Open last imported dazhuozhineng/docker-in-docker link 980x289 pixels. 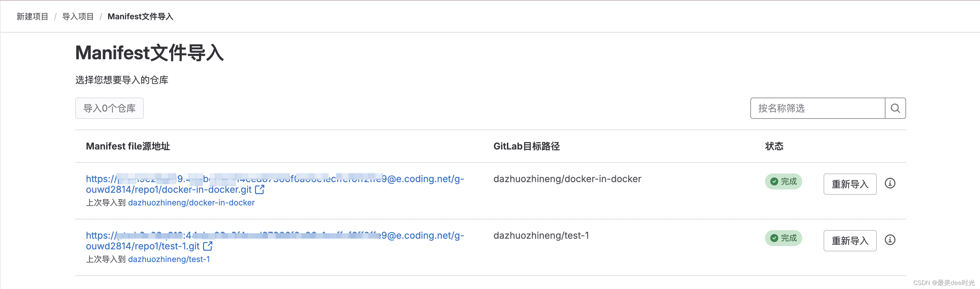tap(191, 203)
